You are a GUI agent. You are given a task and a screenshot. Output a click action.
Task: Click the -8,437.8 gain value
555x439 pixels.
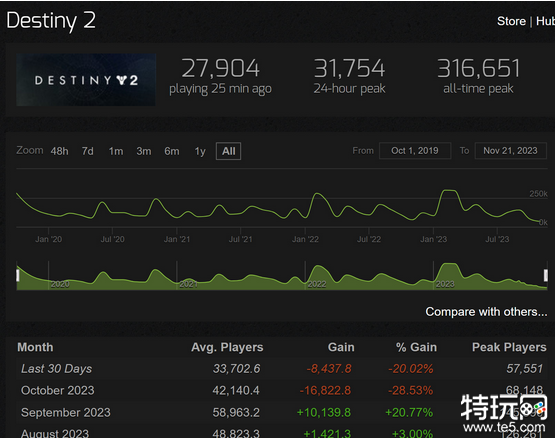coord(329,369)
